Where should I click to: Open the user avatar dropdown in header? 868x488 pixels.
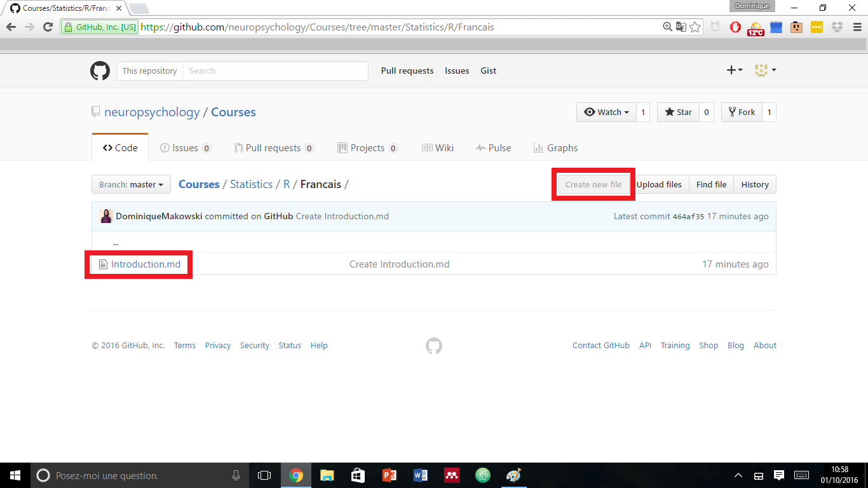[766, 71]
